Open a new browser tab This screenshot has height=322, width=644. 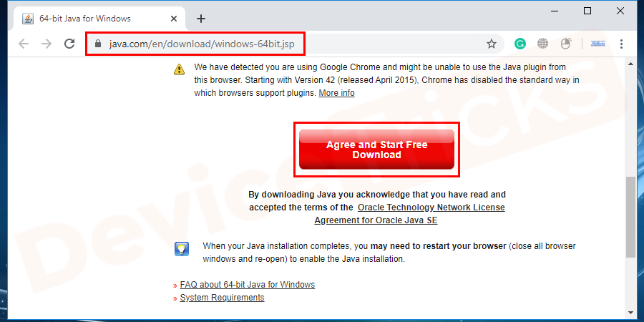pyautogui.click(x=201, y=19)
